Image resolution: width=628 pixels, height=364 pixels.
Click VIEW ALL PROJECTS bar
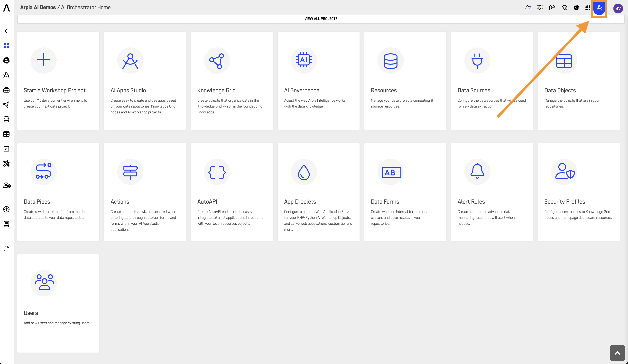point(321,19)
